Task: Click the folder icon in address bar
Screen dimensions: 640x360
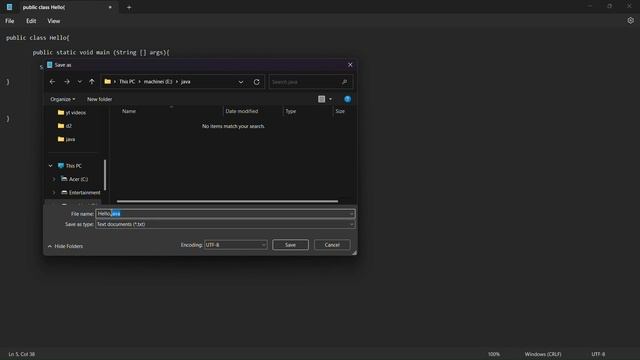Action: (107, 82)
